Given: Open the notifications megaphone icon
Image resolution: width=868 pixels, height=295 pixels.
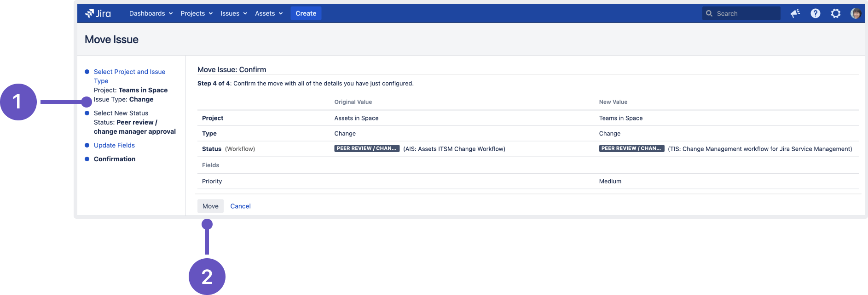Looking at the screenshot, I should click(x=795, y=13).
